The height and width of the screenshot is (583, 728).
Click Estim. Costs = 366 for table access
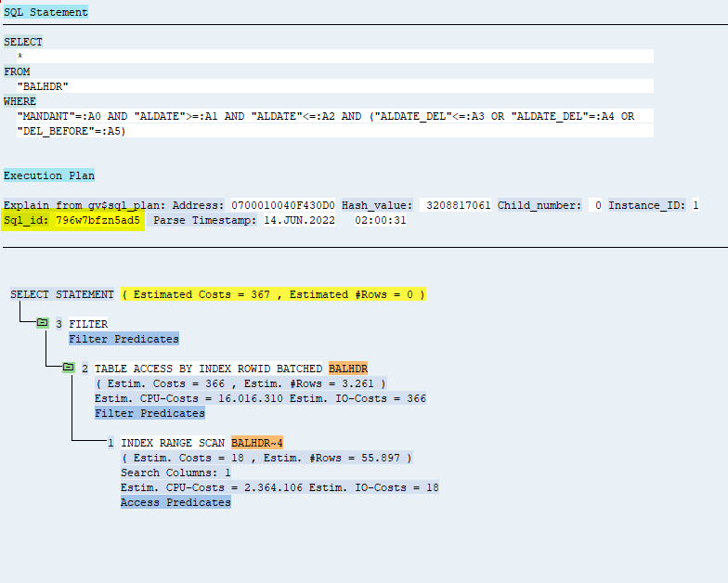coord(241,383)
